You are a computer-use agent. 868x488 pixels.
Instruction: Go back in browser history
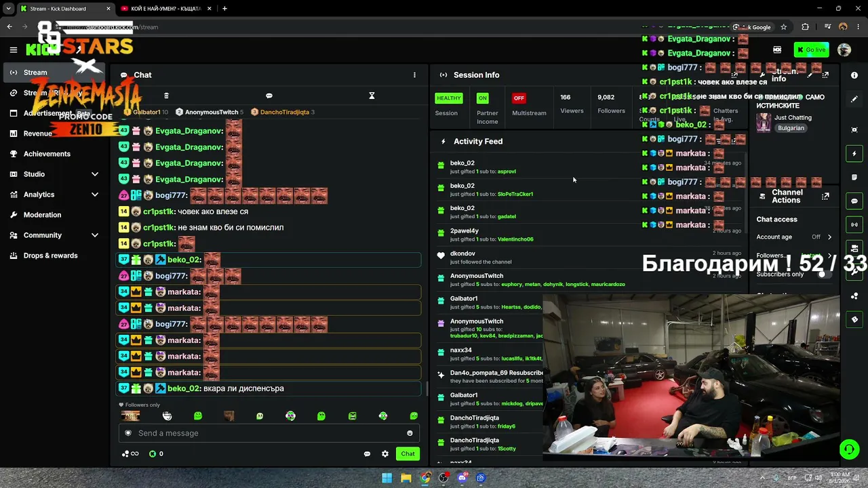pyautogui.click(x=9, y=27)
